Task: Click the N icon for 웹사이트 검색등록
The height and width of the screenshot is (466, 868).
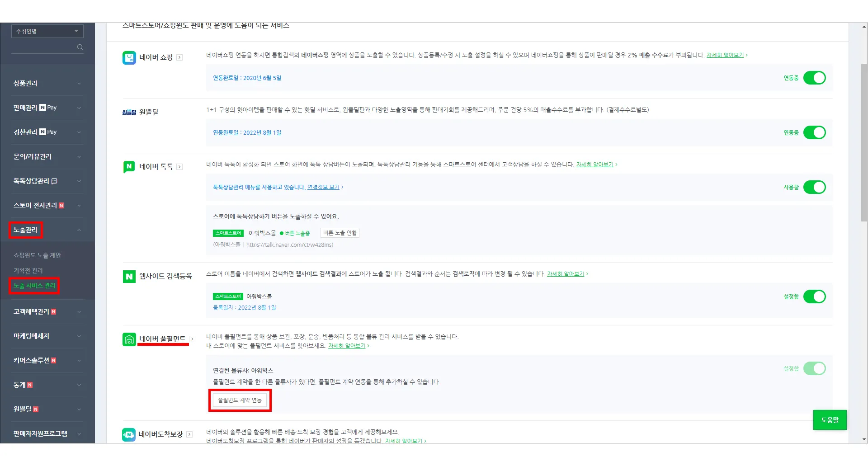Action: [129, 276]
